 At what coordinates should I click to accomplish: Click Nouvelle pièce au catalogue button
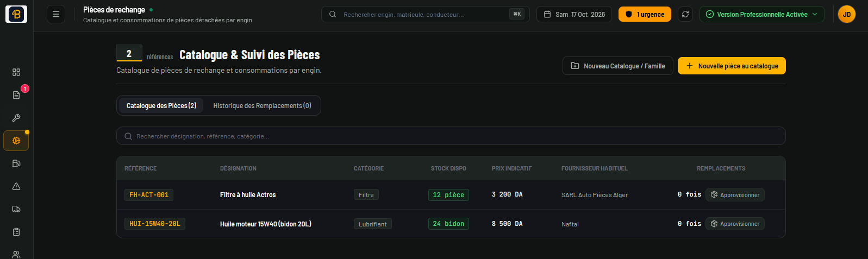click(732, 66)
